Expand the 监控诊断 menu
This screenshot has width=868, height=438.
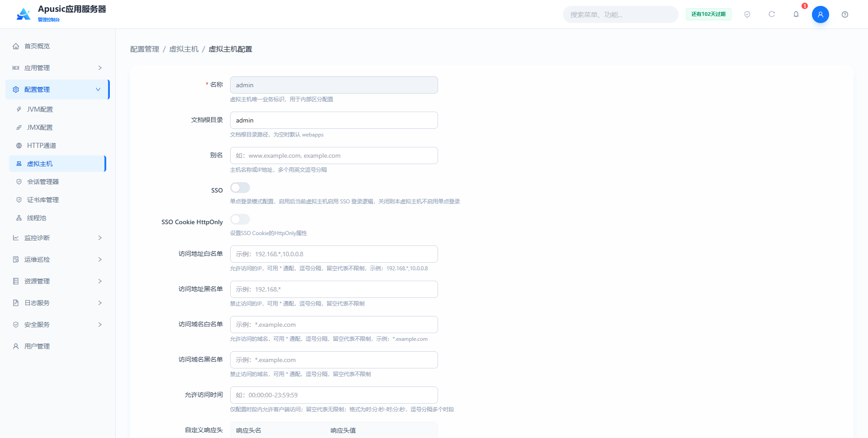click(x=57, y=238)
